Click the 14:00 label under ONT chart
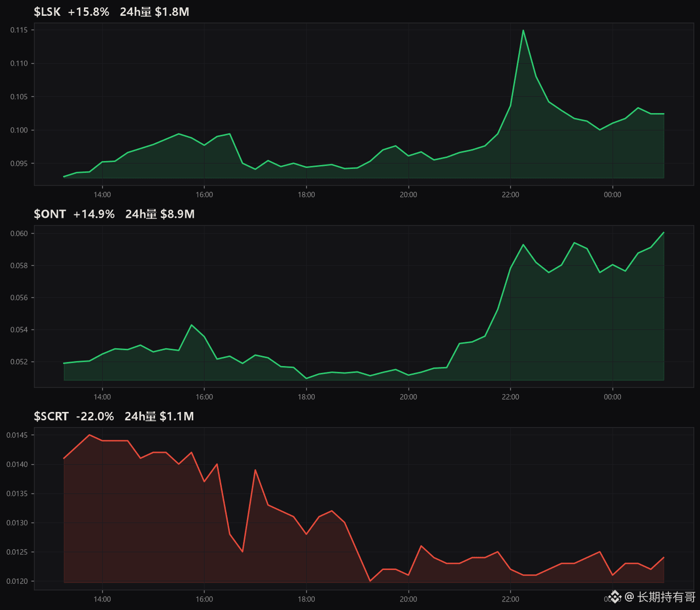The width and height of the screenshot is (700, 610). click(x=102, y=397)
